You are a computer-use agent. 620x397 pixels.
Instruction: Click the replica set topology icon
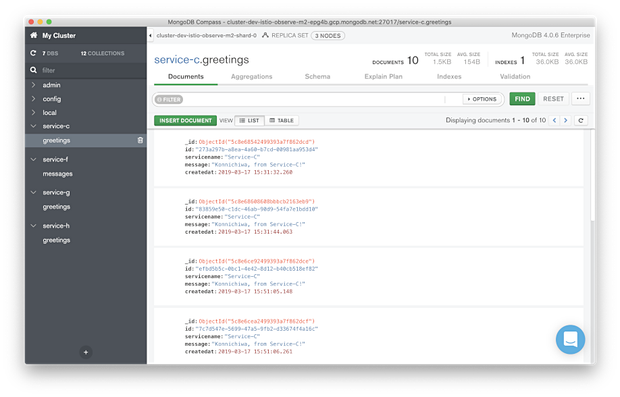pyautogui.click(x=265, y=35)
